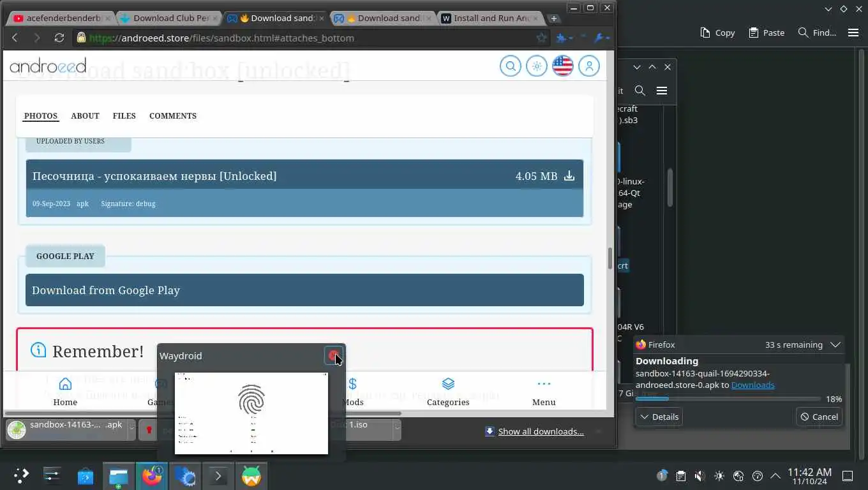Show hidden system tray icons
The height and width of the screenshot is (490, 868).
pos(775,476)
